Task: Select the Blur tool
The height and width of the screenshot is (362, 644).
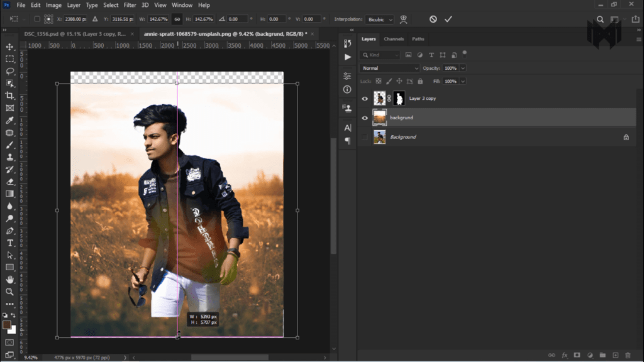Action: [10, 206]
